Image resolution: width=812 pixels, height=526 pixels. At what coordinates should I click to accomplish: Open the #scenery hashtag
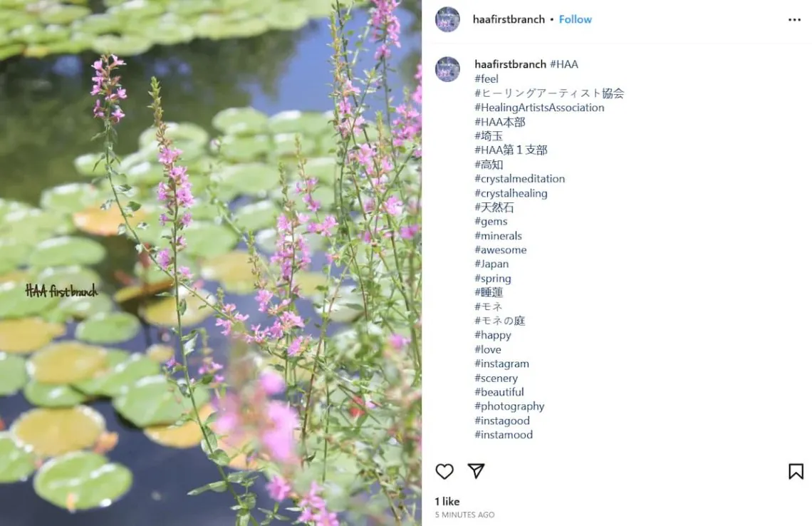pyautogui.click(x=496, y=378)
